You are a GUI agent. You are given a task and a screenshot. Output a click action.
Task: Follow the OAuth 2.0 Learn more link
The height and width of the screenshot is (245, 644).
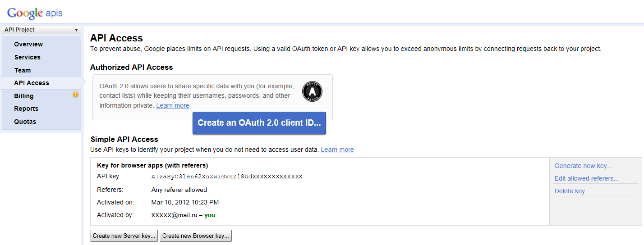tap(173, 105)
